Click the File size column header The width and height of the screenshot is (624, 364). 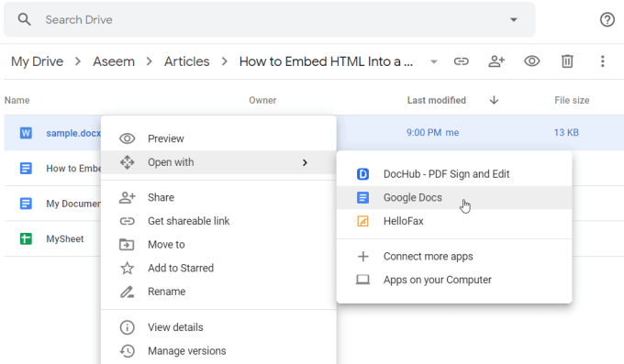[x=572, y=100]
